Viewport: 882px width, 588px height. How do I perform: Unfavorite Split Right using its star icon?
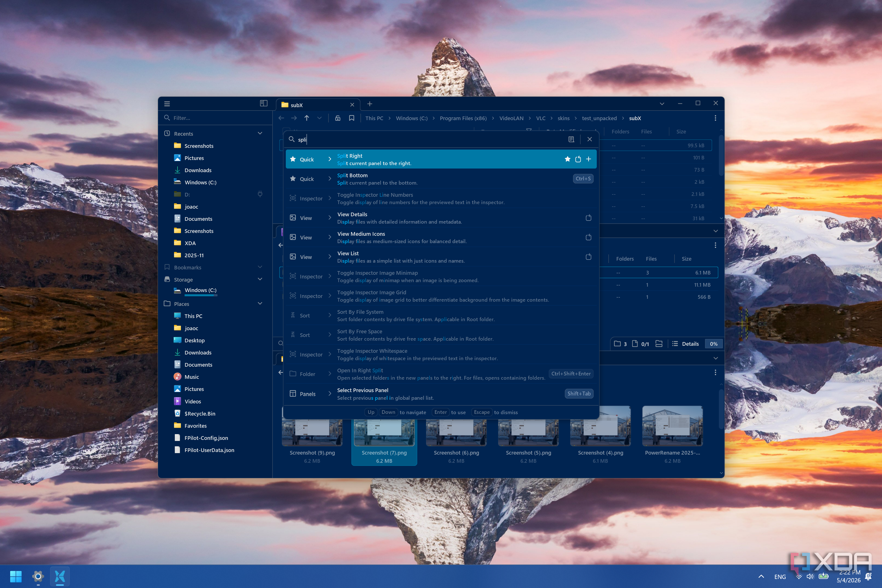(567, 159)
